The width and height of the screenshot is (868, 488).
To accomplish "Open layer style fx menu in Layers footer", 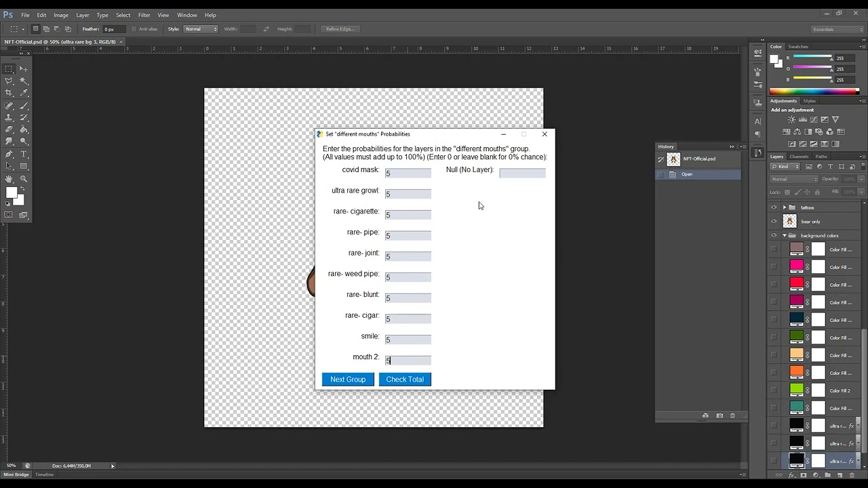I will [792, 475].
